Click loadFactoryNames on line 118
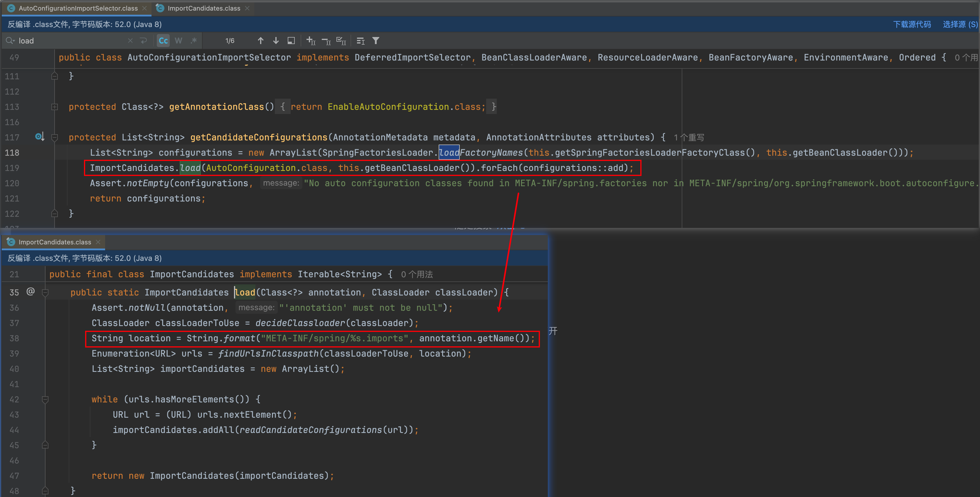The image size is (980, 497). [x=481, y=153]
